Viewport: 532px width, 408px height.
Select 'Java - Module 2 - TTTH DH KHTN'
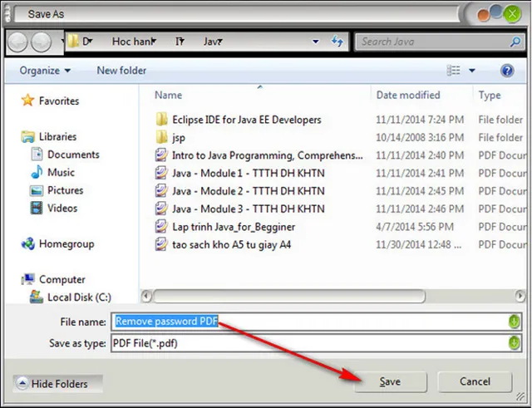click(249, 191)
